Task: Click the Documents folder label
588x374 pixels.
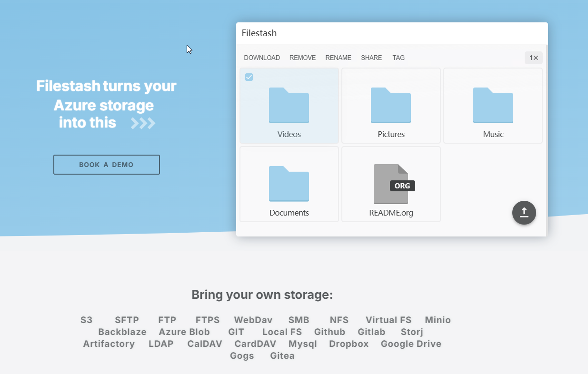Action: click(289, 213)
